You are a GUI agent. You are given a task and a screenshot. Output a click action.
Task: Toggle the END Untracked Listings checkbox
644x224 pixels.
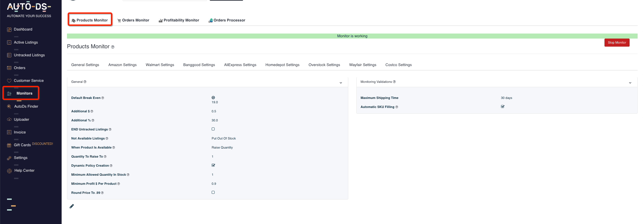(x=213, y=129)
